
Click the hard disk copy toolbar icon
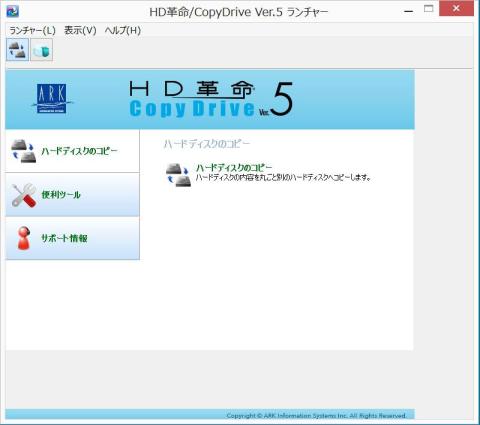point(17,50)
